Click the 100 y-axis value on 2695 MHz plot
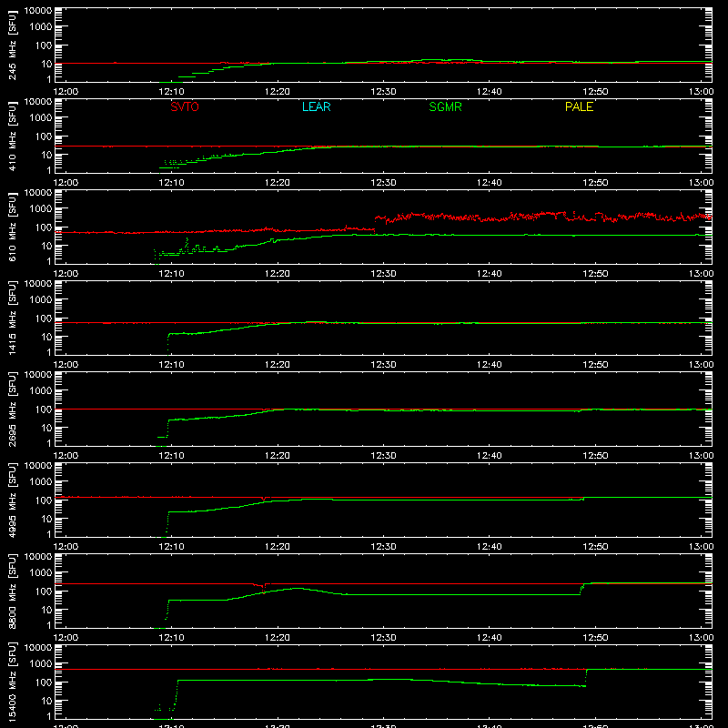Screen dimensions: 728x728 pos(44,409)
